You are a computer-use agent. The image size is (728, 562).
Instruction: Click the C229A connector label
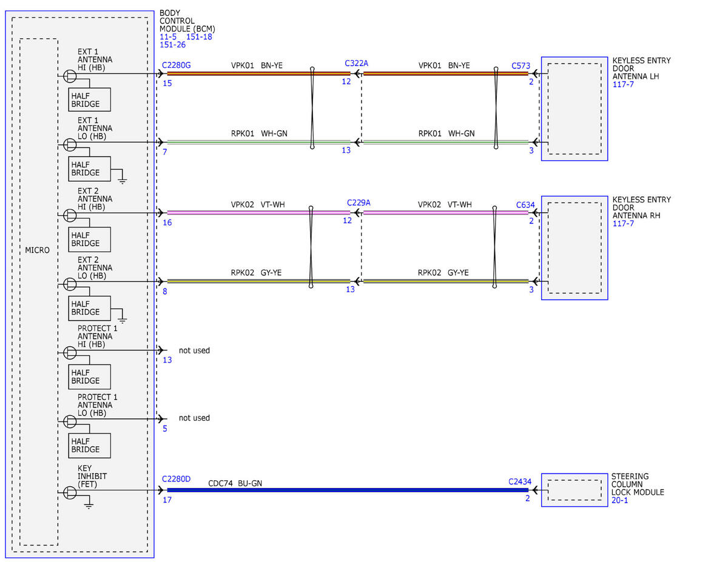click(358, 202)
